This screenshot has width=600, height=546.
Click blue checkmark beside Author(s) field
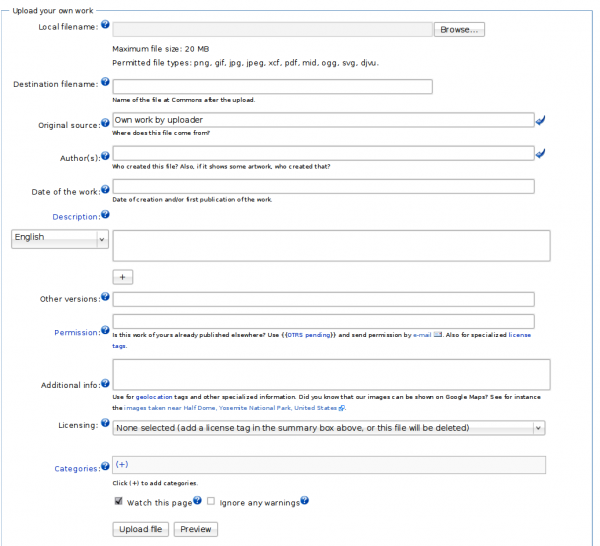pyautogui.click(x=540, y=153)
